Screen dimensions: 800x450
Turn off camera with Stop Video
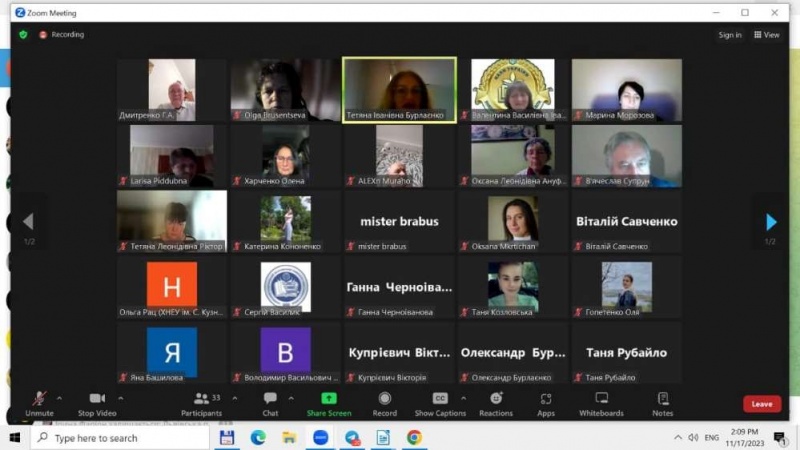pos(97,402)
